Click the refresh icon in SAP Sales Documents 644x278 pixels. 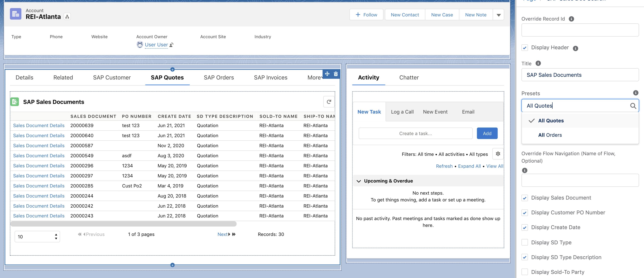tap(329, 102)
